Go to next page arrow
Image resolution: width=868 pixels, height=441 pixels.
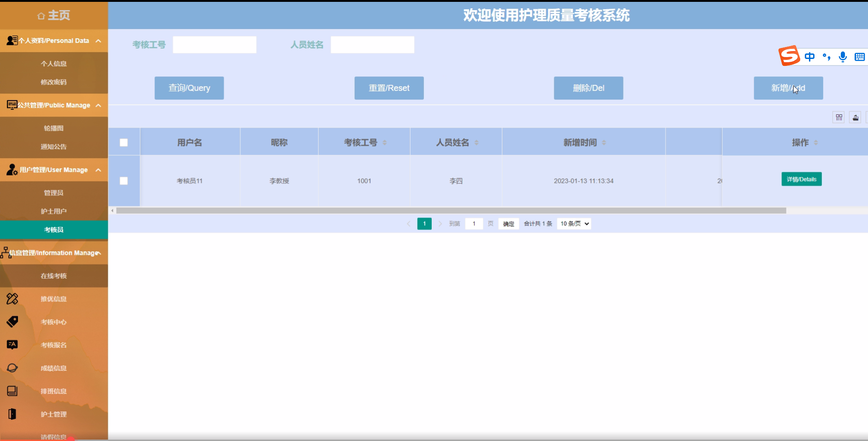[440, 223]
